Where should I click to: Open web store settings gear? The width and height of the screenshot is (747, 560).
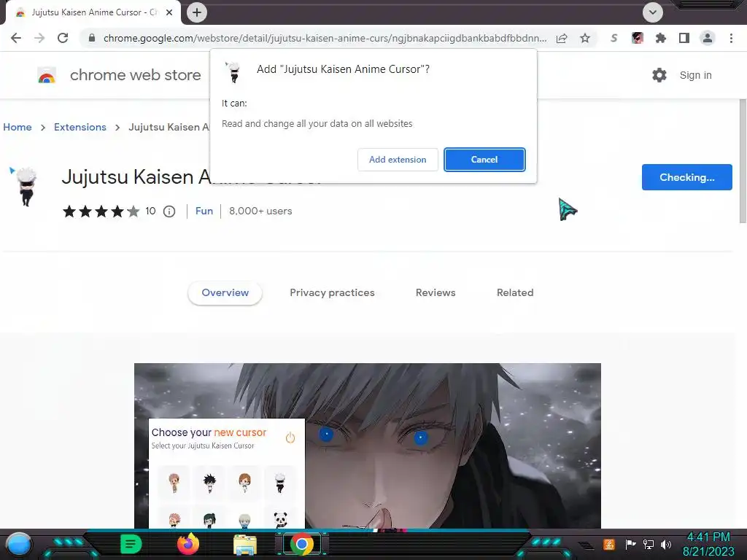pyautogui.click(x=659, y=75)
